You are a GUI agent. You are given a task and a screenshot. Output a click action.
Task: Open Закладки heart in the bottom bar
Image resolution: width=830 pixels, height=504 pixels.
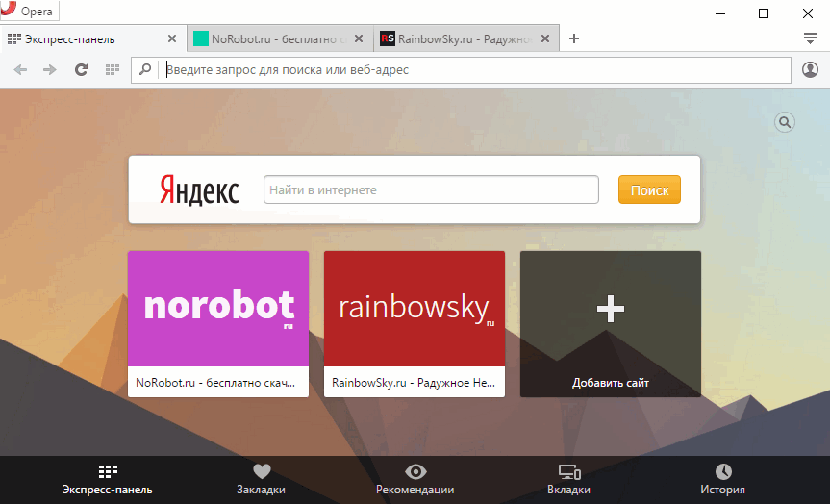pyautogui.click(x=262, y=480)
